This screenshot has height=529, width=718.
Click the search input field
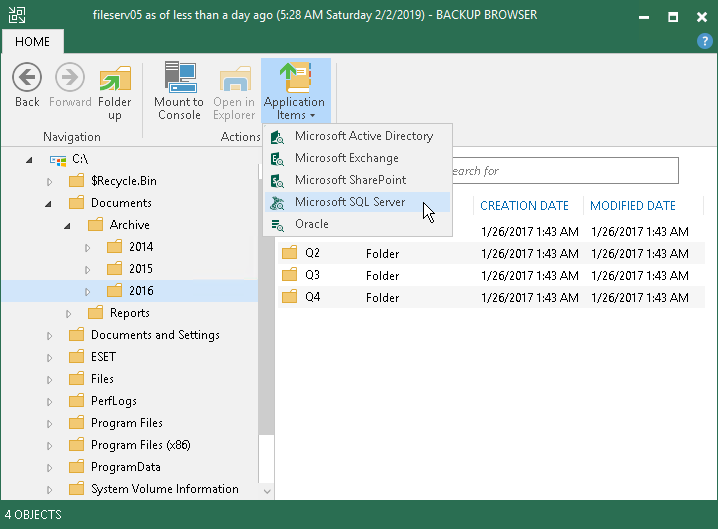(560, 171)
